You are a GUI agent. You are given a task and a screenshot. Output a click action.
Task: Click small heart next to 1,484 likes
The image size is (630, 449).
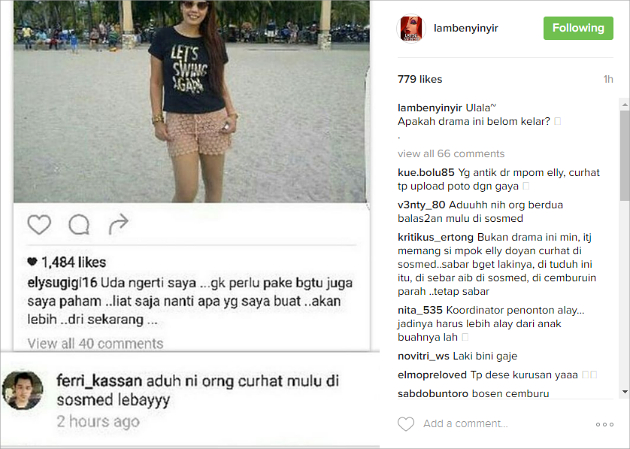click(32, 262)
